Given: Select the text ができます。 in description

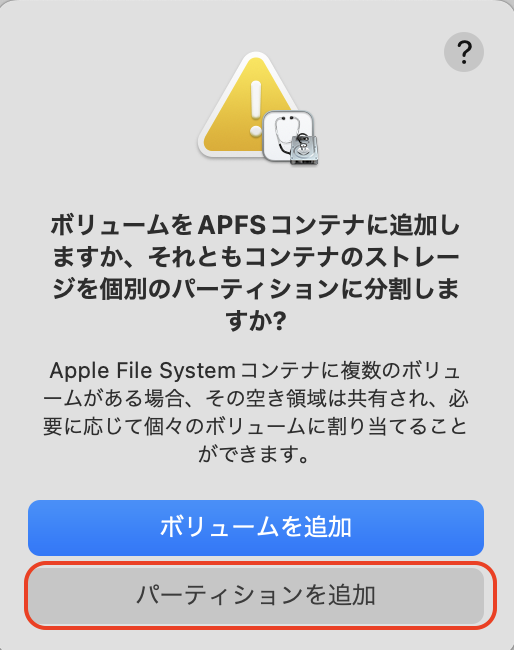Looking at the screenshot, I should pos(254,454).
